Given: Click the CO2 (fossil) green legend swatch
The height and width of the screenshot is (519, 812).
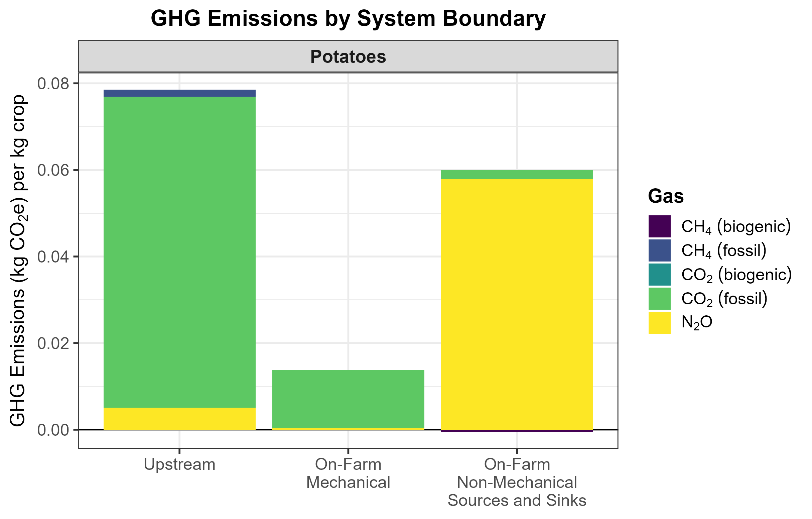Looking at the screenshot, I should point(660,298).
